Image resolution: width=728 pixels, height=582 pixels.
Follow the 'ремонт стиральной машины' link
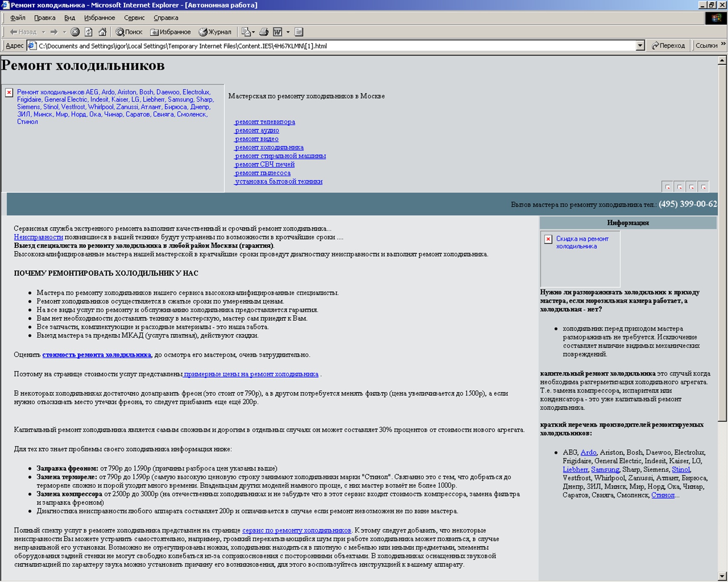pos(280,156)
